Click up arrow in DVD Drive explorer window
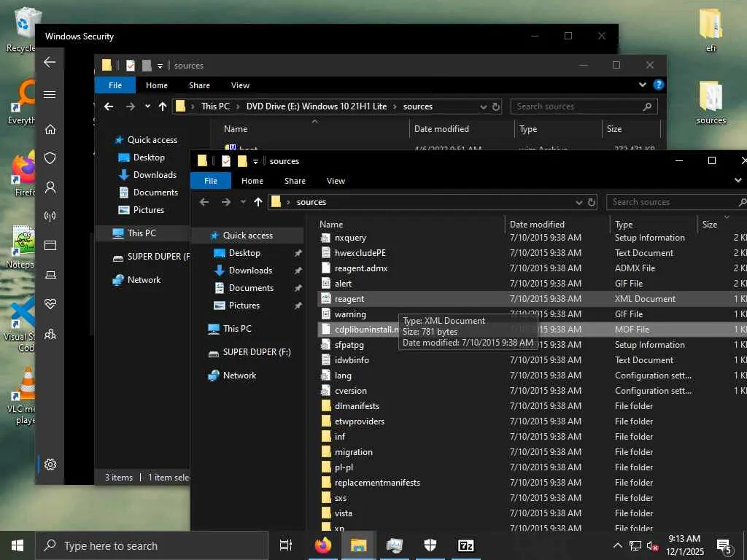 pyautogui.click(x=163, y=106)
